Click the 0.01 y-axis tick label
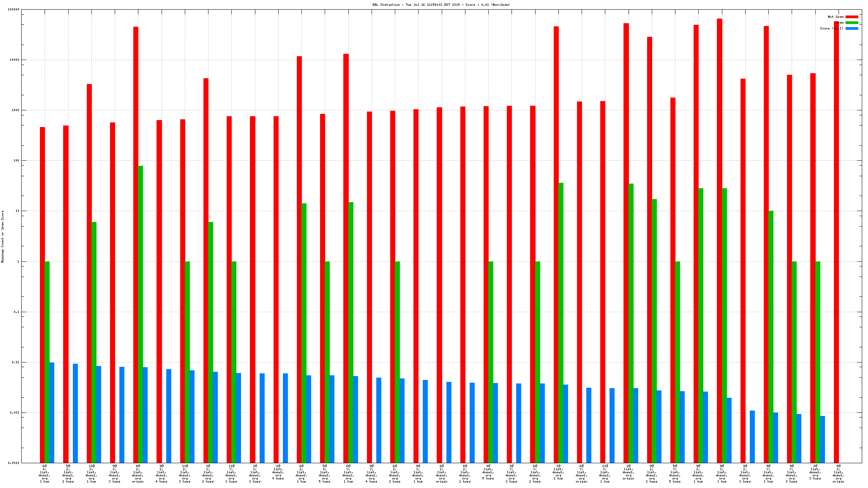868x488 pixels. tap(15, 362)
